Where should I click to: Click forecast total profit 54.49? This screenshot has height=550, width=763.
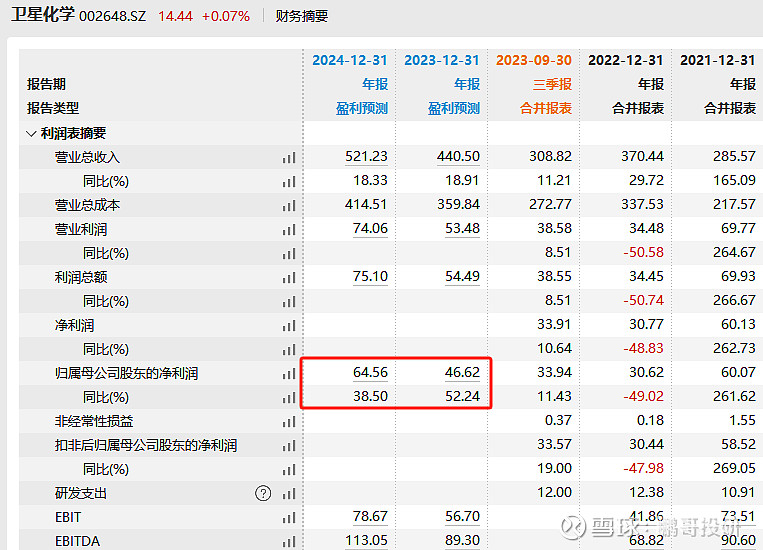pos(462,276)
